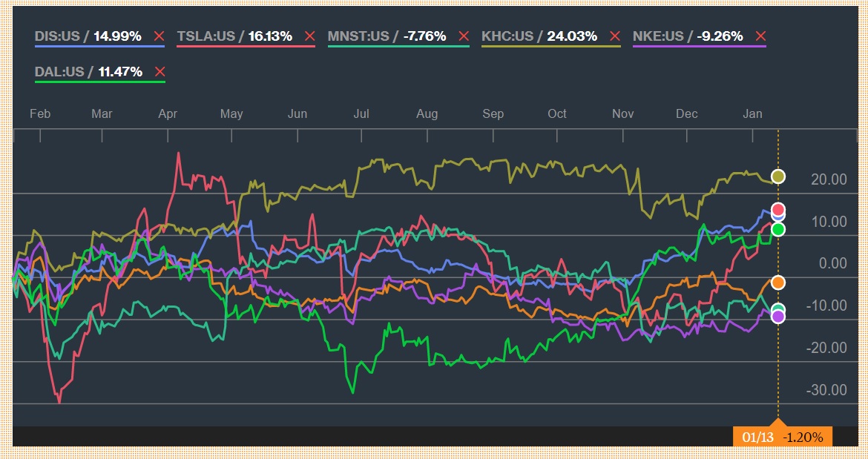Remove MNST:US from the chart
The height and width of the screenshot is (459, 868).
(464, 36)
